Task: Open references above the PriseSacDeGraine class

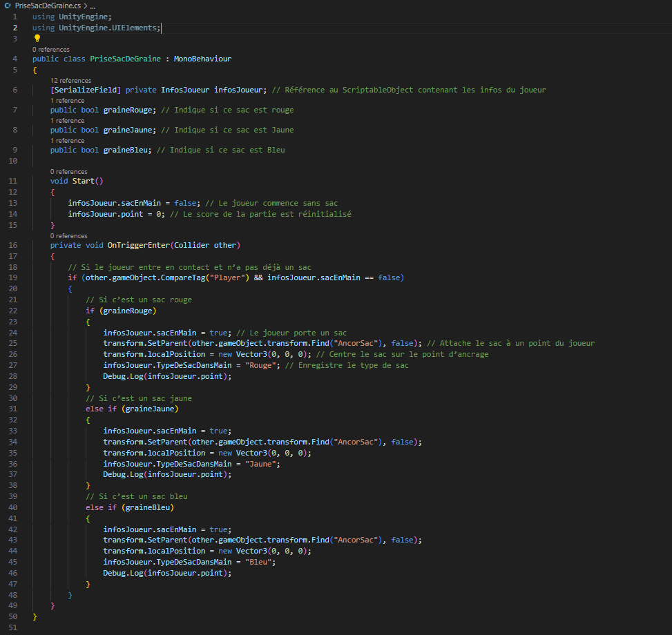Action: coord(52,49)
